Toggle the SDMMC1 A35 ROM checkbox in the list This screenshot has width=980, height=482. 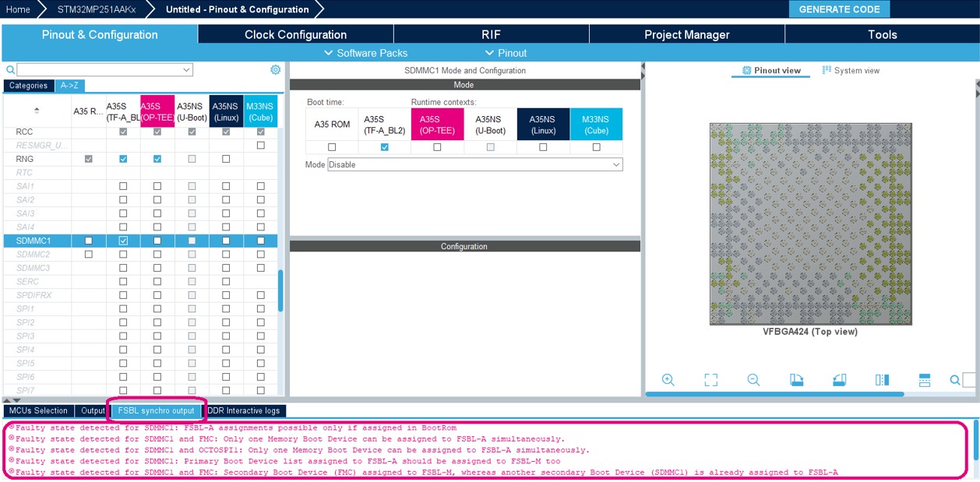(88, 241)
